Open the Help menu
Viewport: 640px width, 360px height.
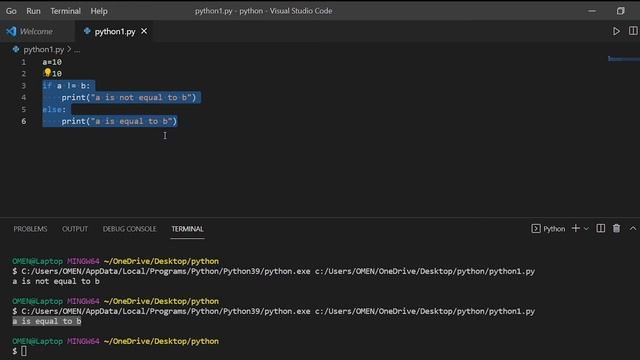(99, 11)
